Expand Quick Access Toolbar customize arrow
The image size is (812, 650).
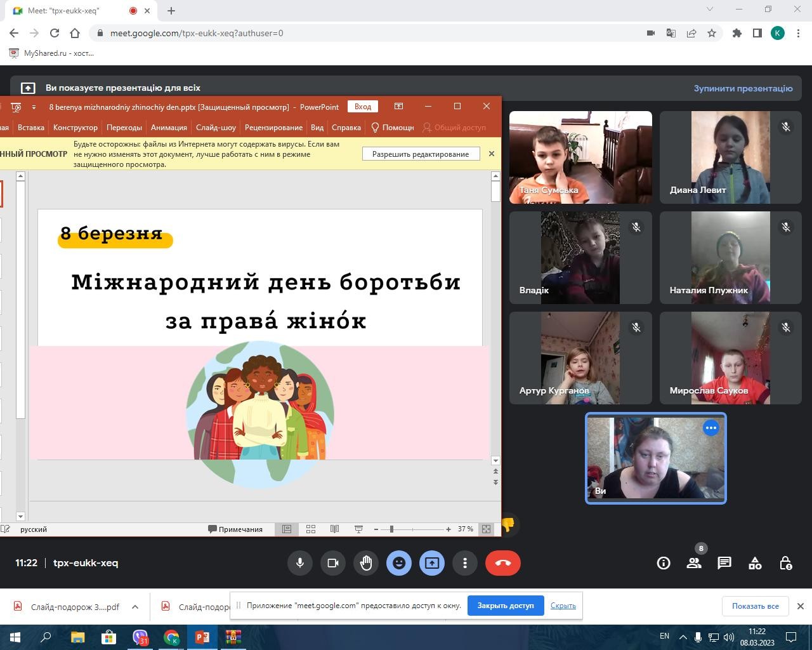pyautogui.click(x=34, y=107)
